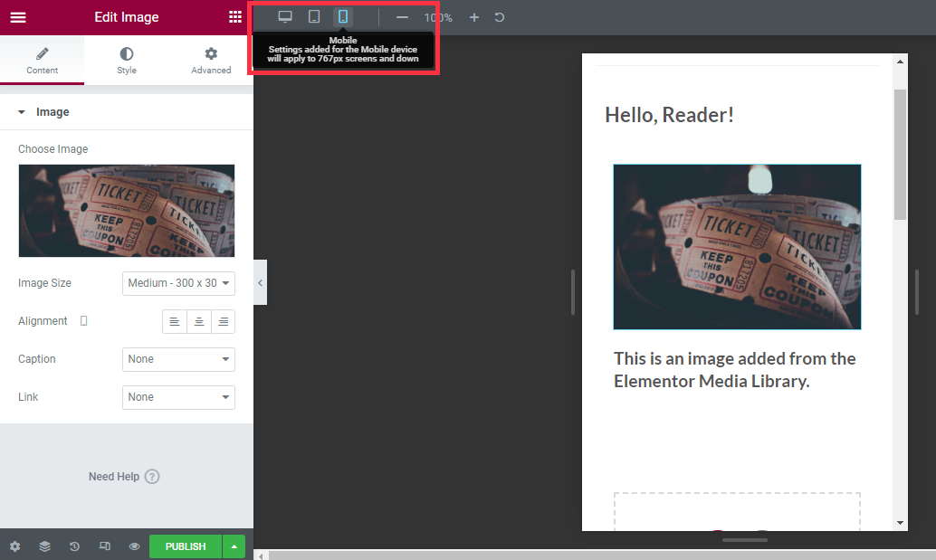This screenshot has width=936, height=560.
Task: Align image to the center
Action: click(x=199, y=321)
